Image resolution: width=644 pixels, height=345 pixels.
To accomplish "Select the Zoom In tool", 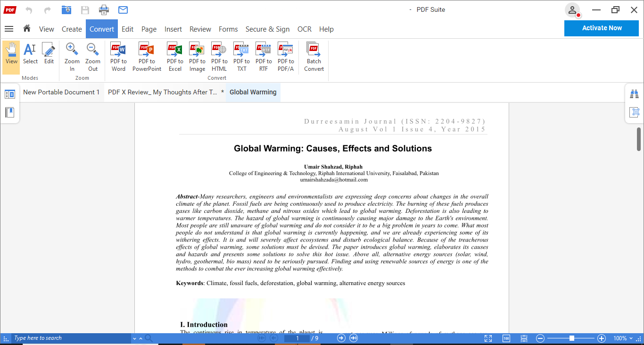I will click(x=72, y=56).
